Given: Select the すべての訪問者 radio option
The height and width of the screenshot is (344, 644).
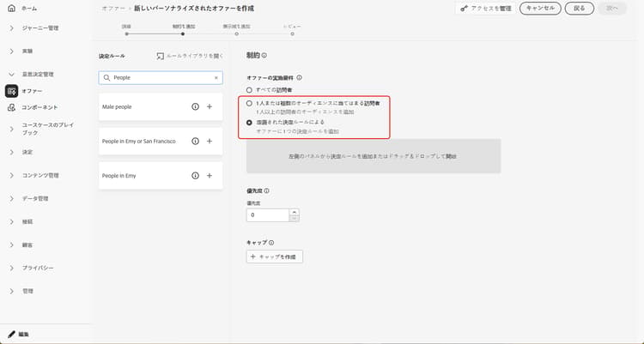Looking at the screenshot, I should [x=249, y=90].
